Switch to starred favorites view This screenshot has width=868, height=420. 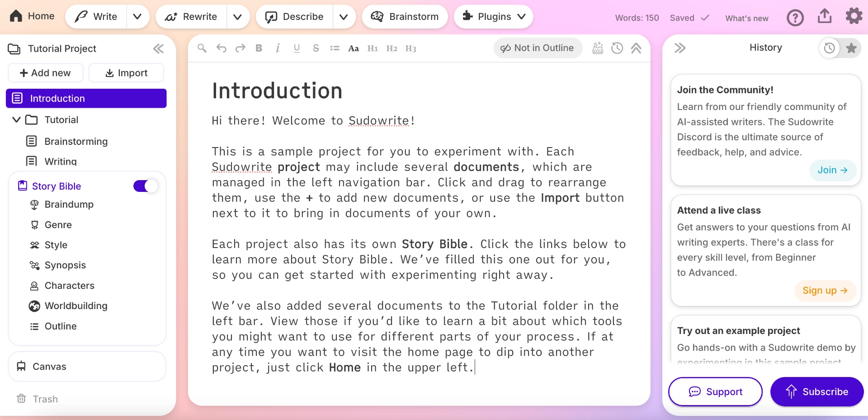tap(851, 48)
